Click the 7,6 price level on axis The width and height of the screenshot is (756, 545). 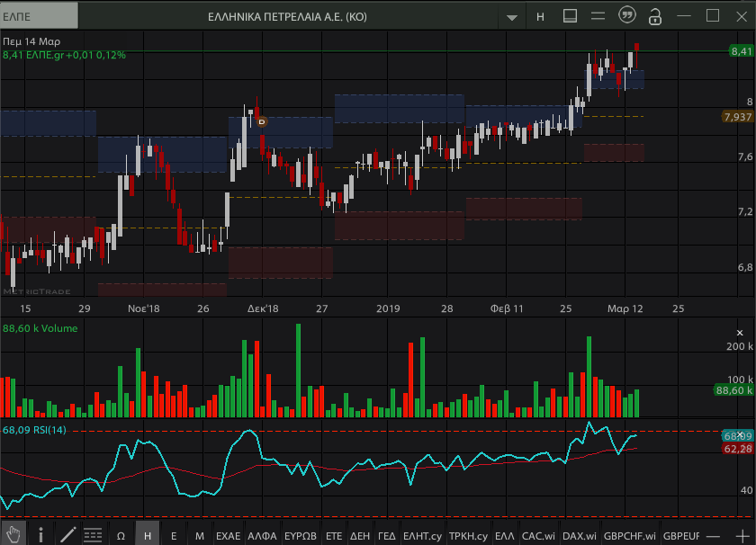745,156
